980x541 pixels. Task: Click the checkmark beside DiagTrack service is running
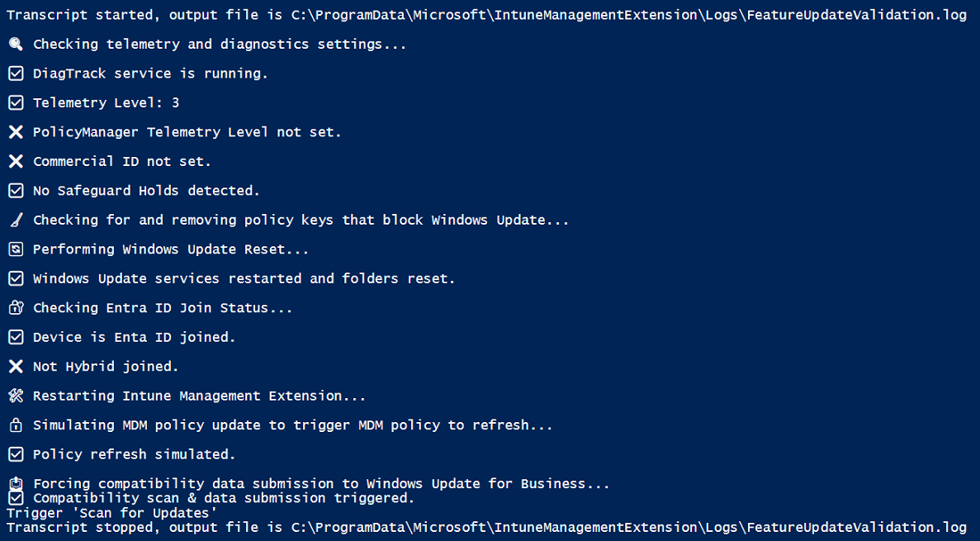tap(16, 74)
